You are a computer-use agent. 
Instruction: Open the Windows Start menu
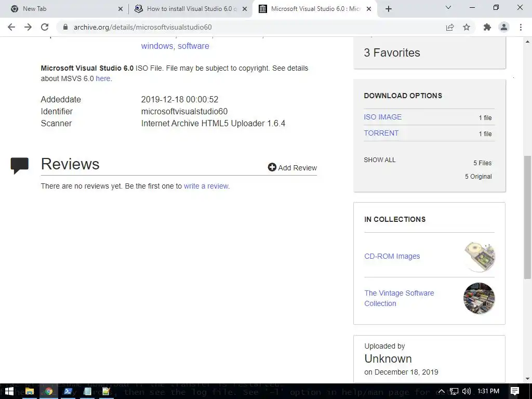click(x=9, y=391)
